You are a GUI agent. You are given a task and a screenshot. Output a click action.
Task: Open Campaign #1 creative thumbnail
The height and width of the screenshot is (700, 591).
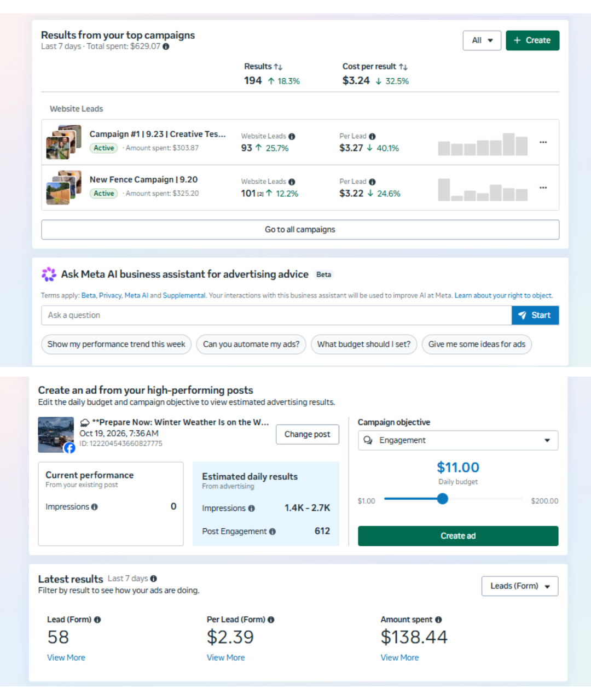point(63,142)
